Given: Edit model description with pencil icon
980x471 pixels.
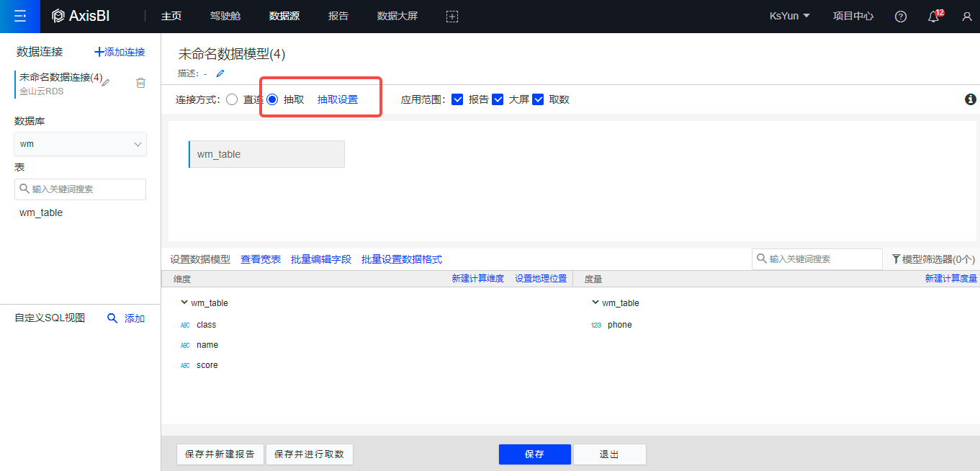Looking at the screenshot, I should (x=220, y=73).
